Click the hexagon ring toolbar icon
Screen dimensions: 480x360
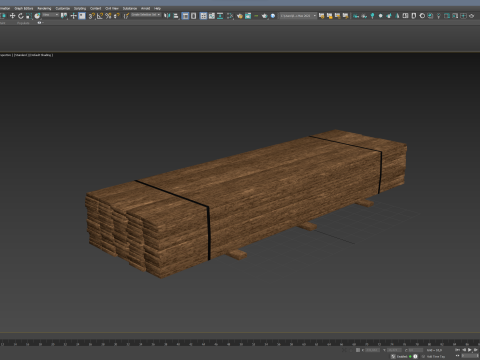[422, 16]
